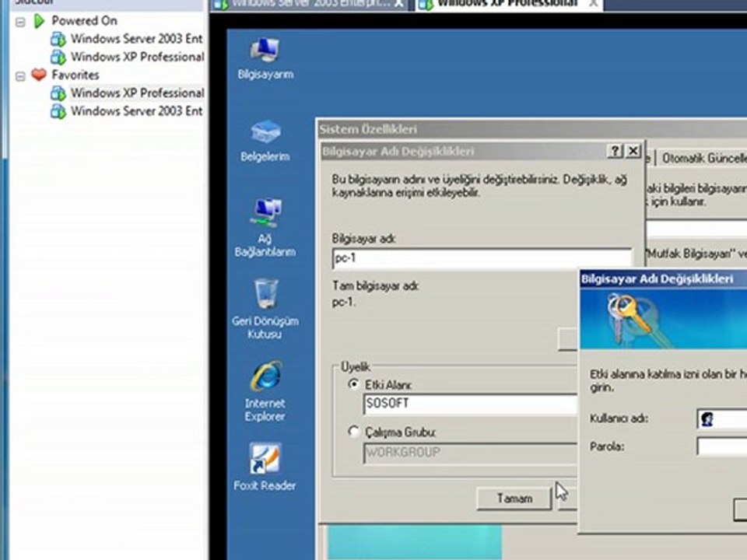747x560 pixels.
Task: Close the Windows Server 2003 tab
Action: pos(399,4)
